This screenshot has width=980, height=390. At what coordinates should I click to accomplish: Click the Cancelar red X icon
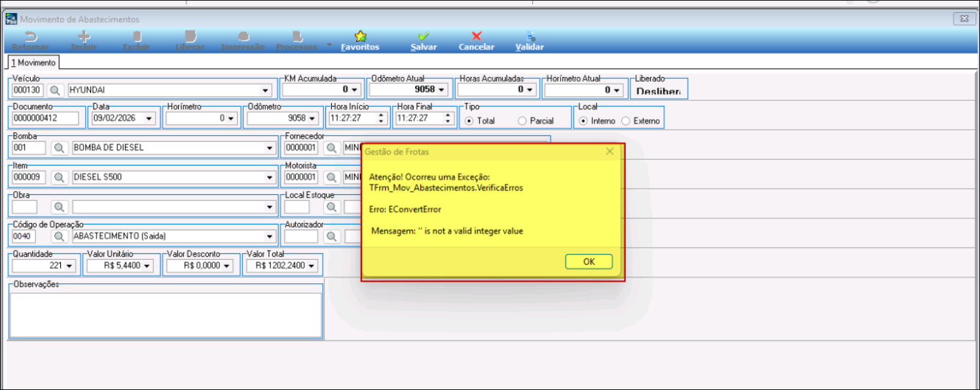[477, 37]
